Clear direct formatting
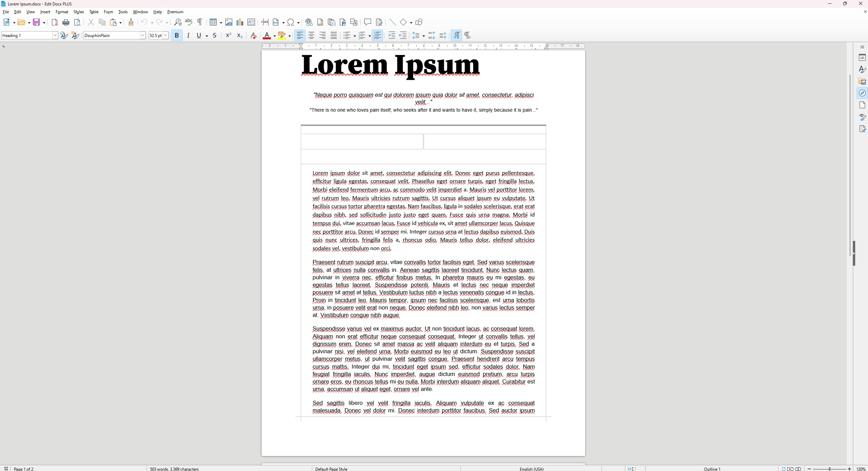This screenshot has height=471, width=868. click(x=253, y=36)
